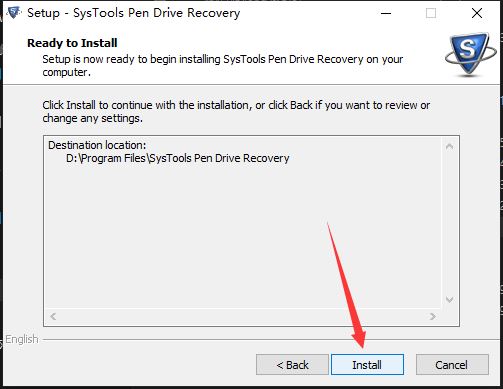Click the horizontal scrollbar track of summary box
This screenshot has height=389, width=503.
pos(243,316)
